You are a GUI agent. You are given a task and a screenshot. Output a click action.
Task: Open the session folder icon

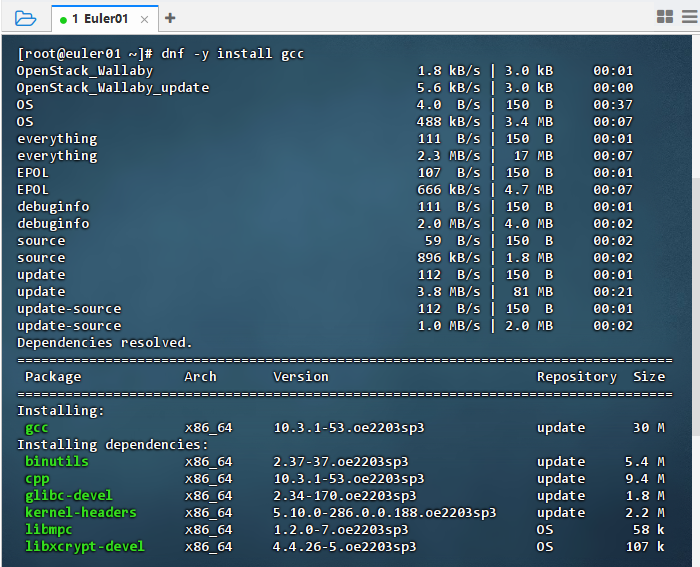pos(25,18)
